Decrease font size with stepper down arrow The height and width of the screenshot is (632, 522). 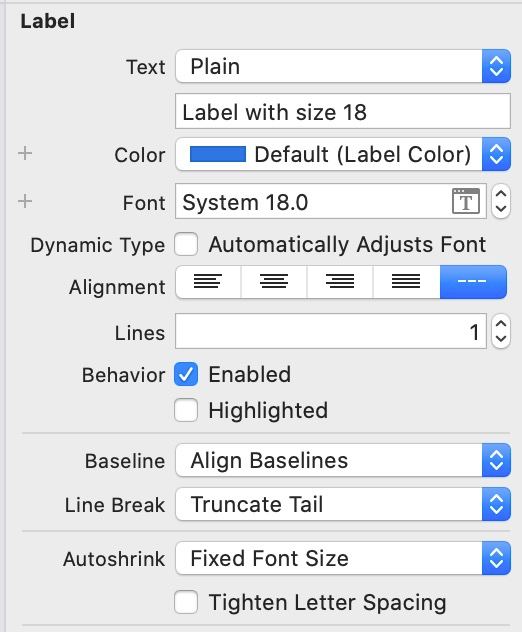point(501,209)
